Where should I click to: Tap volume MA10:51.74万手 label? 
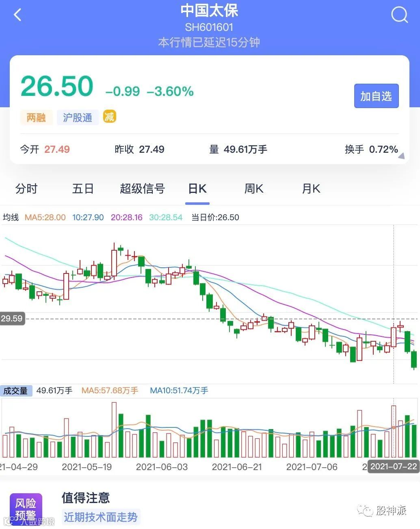pos(179,390)
